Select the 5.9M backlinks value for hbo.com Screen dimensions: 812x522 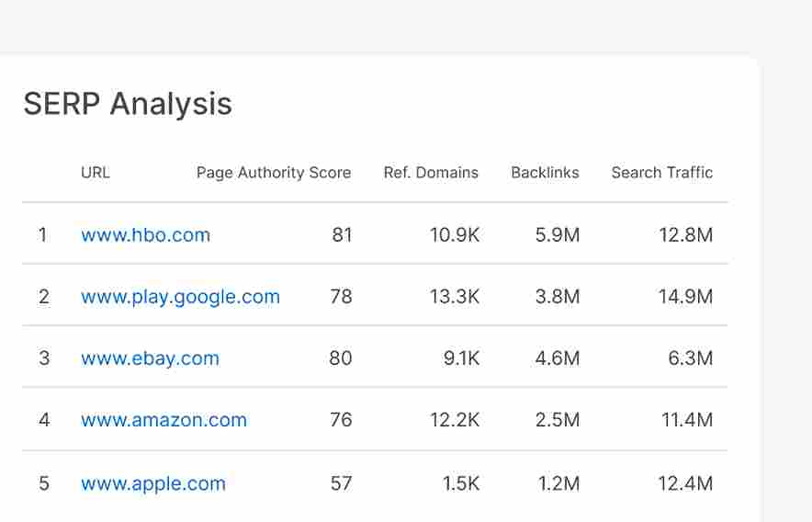pos(558,235)
